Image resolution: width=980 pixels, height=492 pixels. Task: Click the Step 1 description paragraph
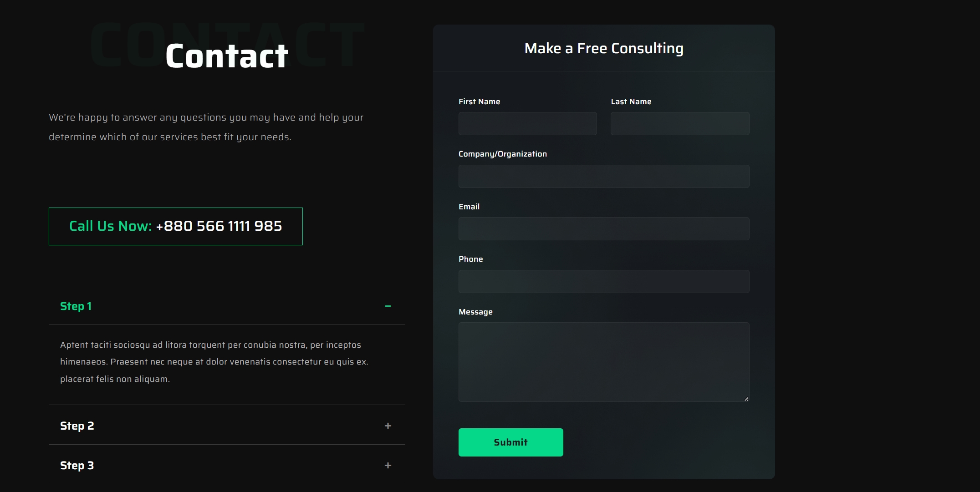point(214,362)
